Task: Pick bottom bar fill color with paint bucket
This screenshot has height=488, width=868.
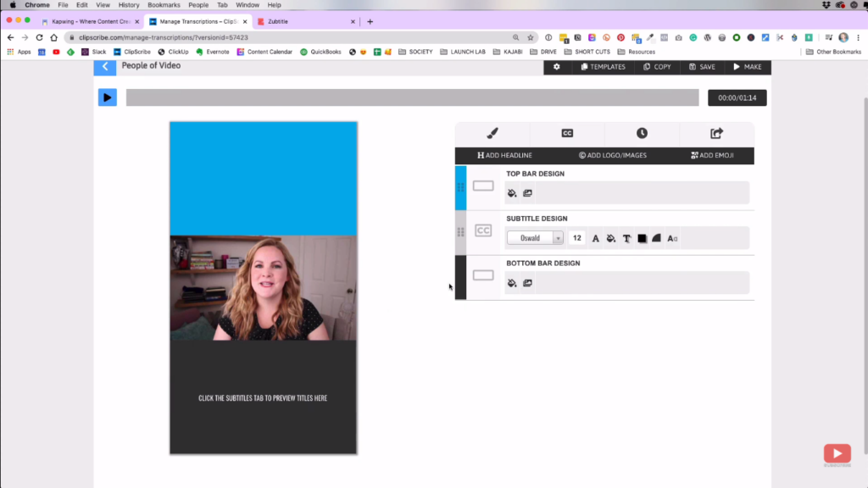Action: pos(512,283)
